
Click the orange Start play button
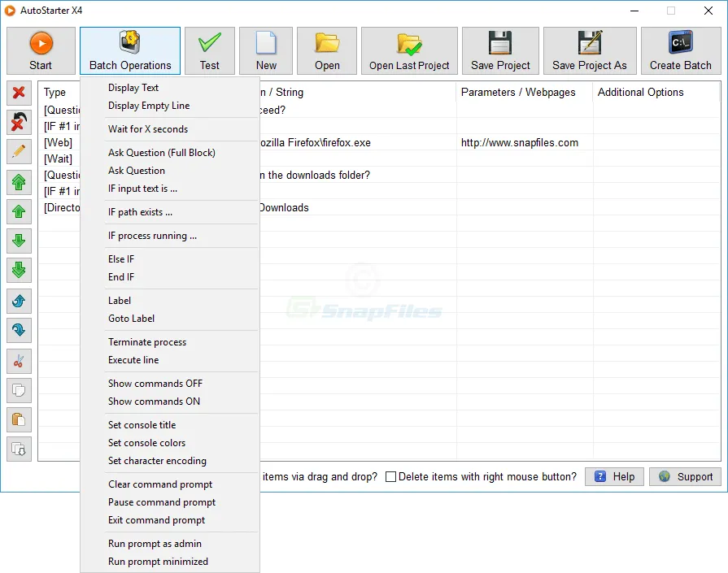pos(41,50)
